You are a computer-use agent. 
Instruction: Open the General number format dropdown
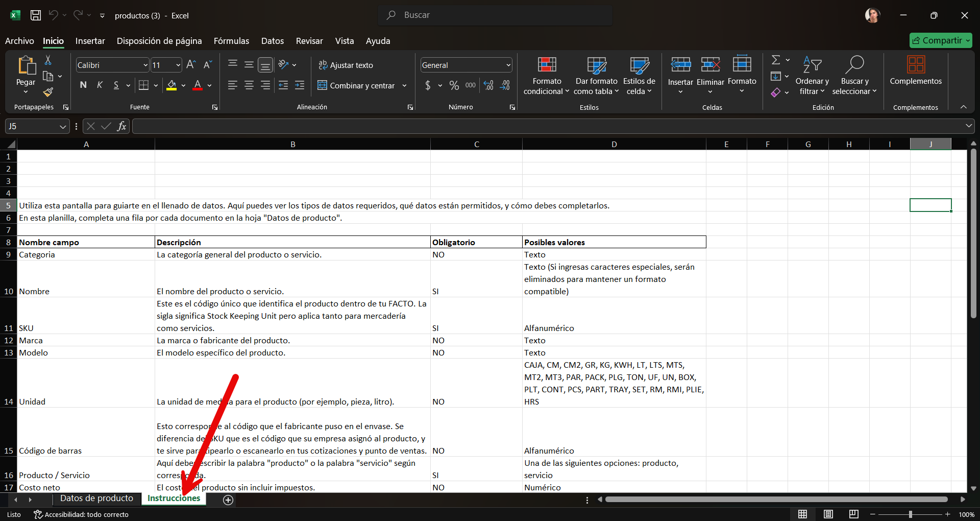pyautogui.click(x=508, y=65)
